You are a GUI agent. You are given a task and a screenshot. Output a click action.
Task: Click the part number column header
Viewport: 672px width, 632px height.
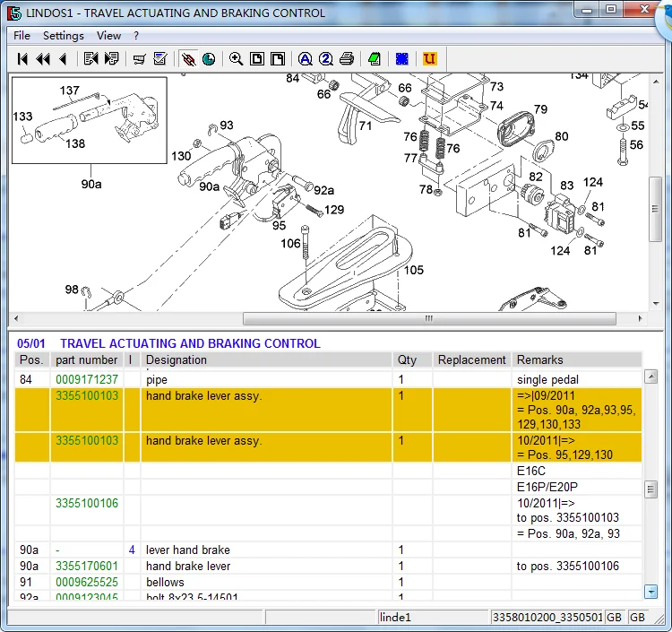pos(87,359)
